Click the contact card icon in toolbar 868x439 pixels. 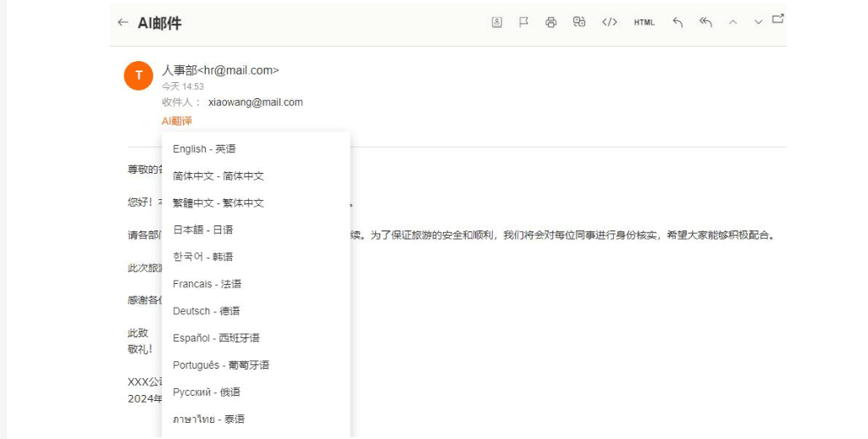497,23
